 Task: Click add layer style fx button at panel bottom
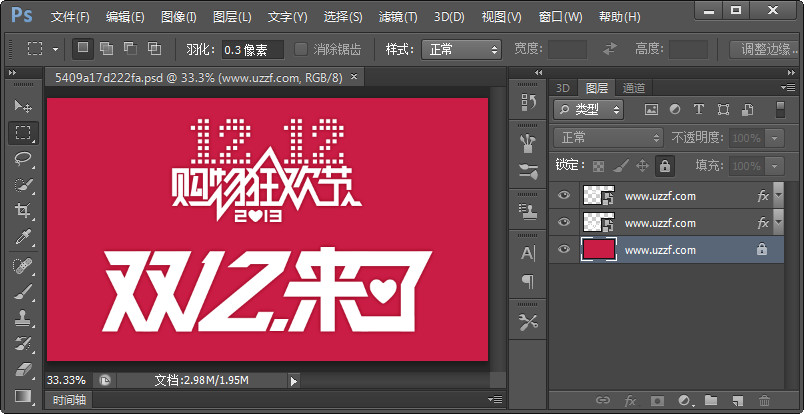point(630,400)
